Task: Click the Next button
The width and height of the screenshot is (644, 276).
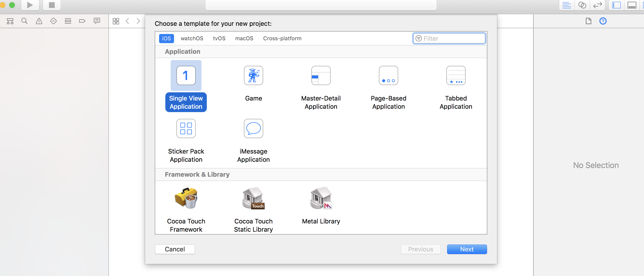Action: tap(467, 249)
